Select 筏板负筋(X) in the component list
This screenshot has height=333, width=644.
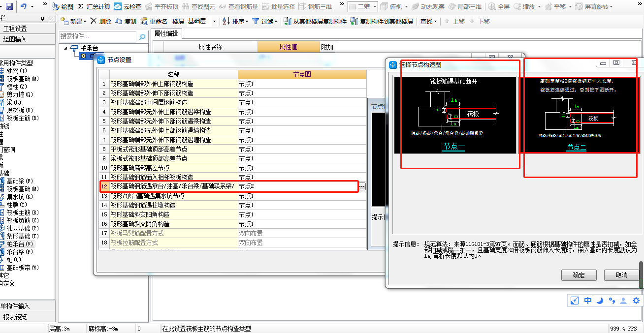pos(22,220)
